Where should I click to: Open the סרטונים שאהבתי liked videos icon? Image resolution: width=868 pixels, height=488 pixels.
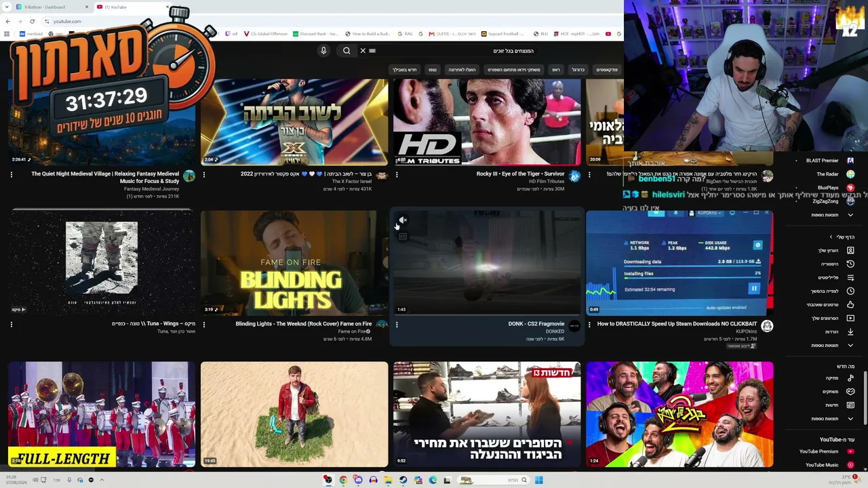(x=850, y=305)
